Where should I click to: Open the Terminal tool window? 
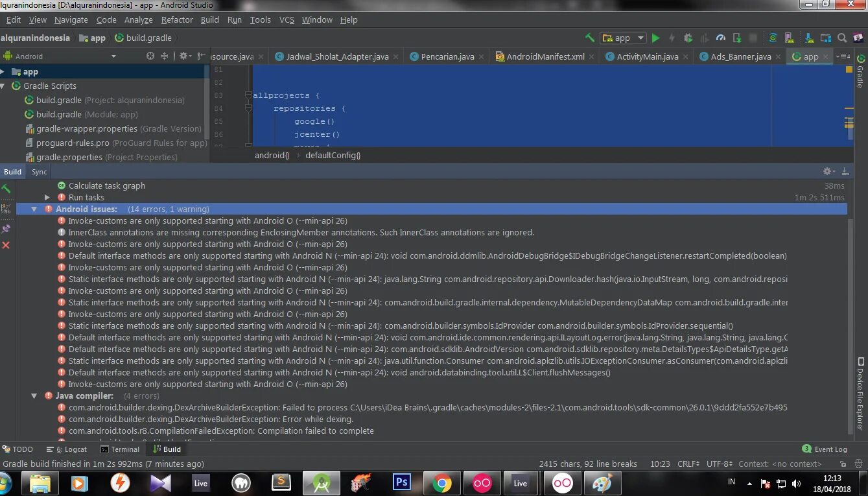coord(120,449)
